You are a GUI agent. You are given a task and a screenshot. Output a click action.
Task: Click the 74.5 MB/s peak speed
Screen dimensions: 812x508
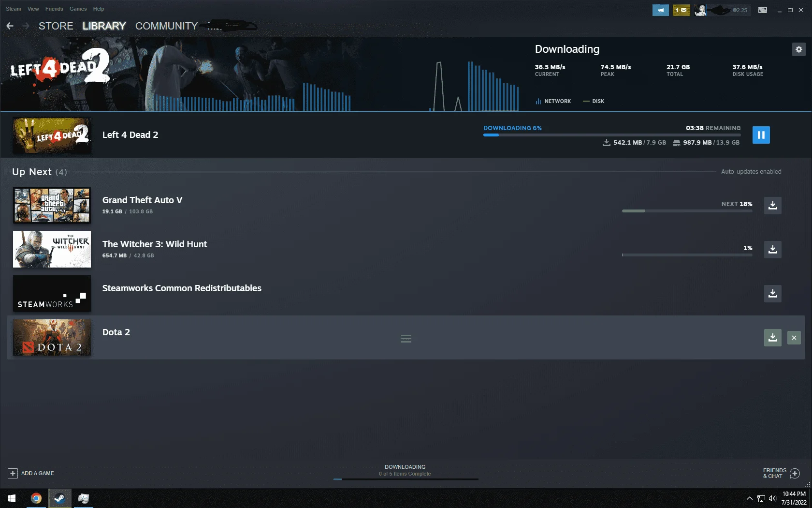(x=616, y=67)
